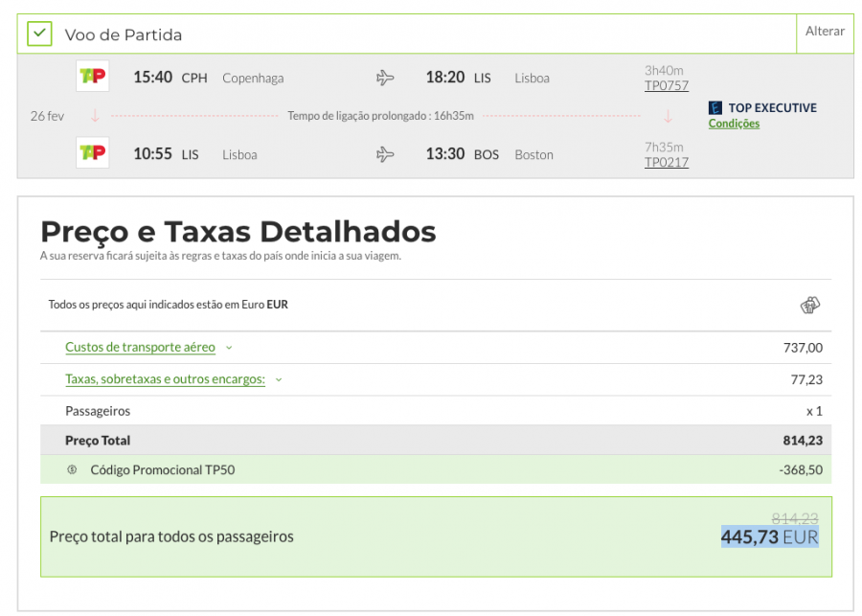The image size is (862, 616).
Task: Toggle the green Voo de Partida checkbox
Action: [39, 34]
